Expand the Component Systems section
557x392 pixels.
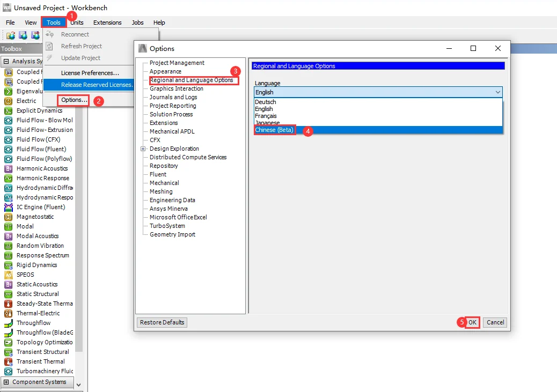6,382
